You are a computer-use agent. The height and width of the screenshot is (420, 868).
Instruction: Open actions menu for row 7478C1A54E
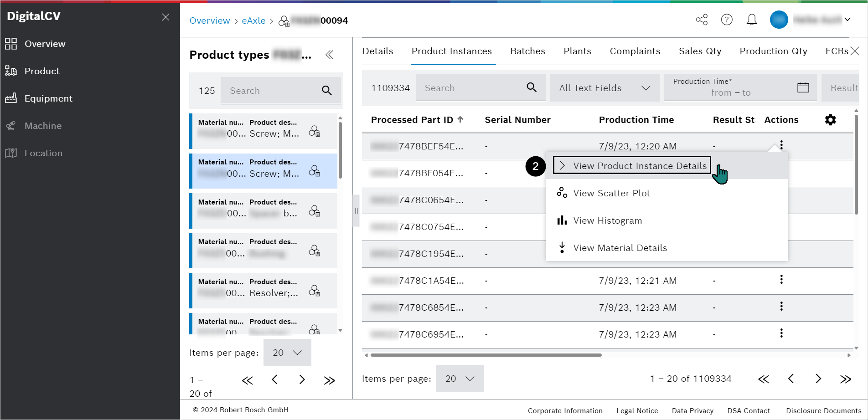pos(781,280)
